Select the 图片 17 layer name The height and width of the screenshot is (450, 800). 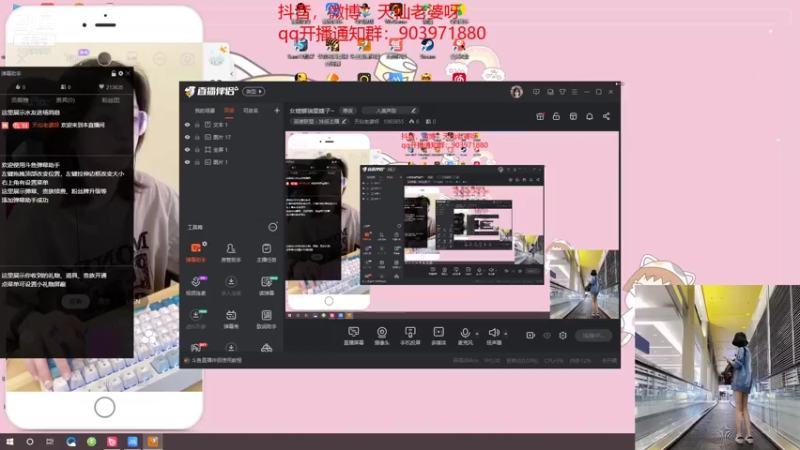click(222, 137)
